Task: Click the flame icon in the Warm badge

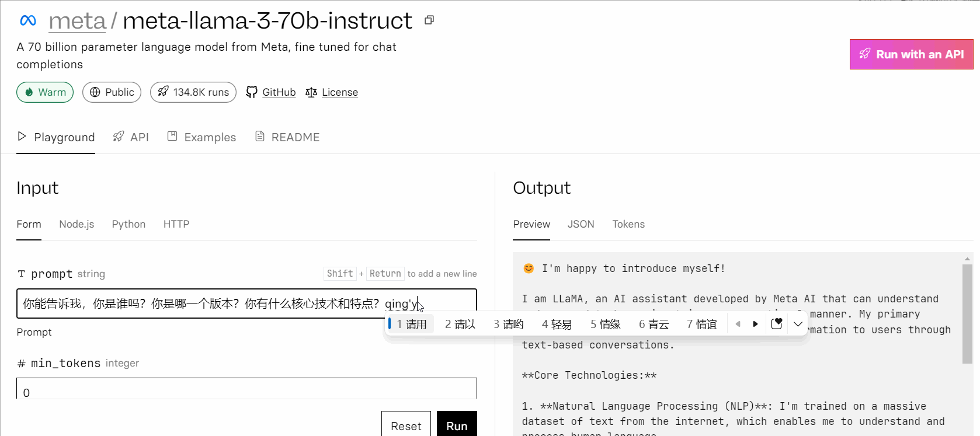Action: click(29, 92)
